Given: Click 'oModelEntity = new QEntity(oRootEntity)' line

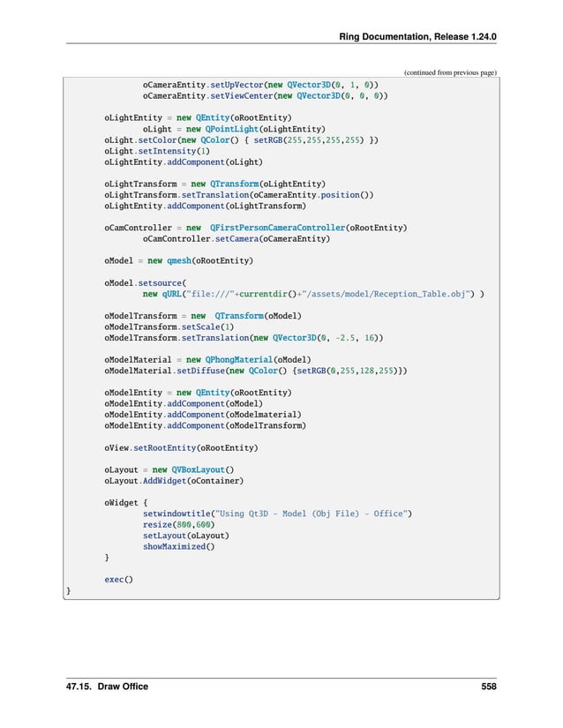Looking at the screenshot, I should click(198, 393).
